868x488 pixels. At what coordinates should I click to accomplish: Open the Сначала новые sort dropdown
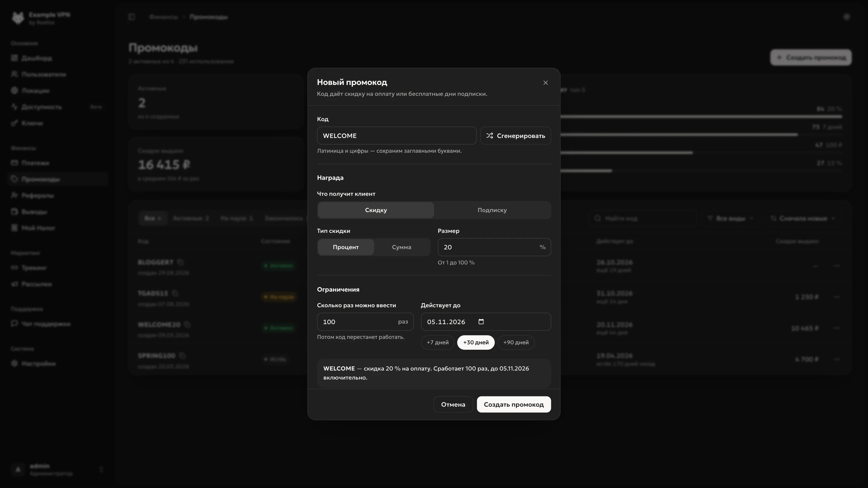click(x=803, y=219)
